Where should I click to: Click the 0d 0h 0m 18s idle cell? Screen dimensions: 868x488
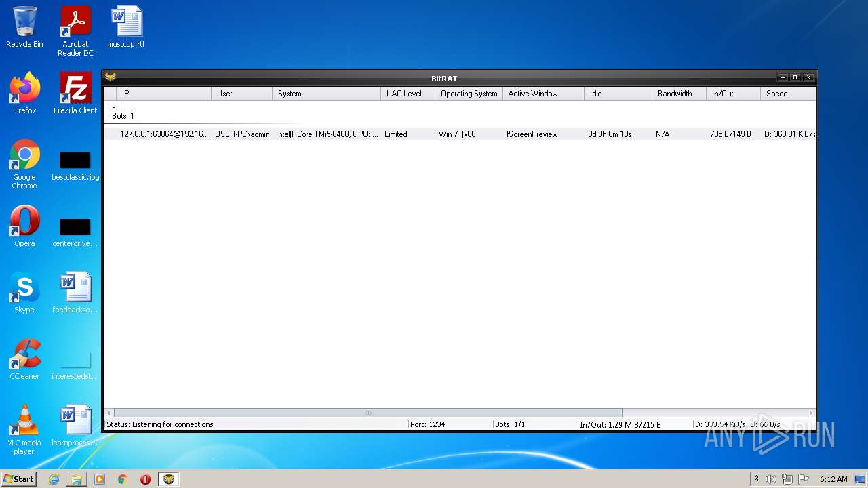[610, 134]
